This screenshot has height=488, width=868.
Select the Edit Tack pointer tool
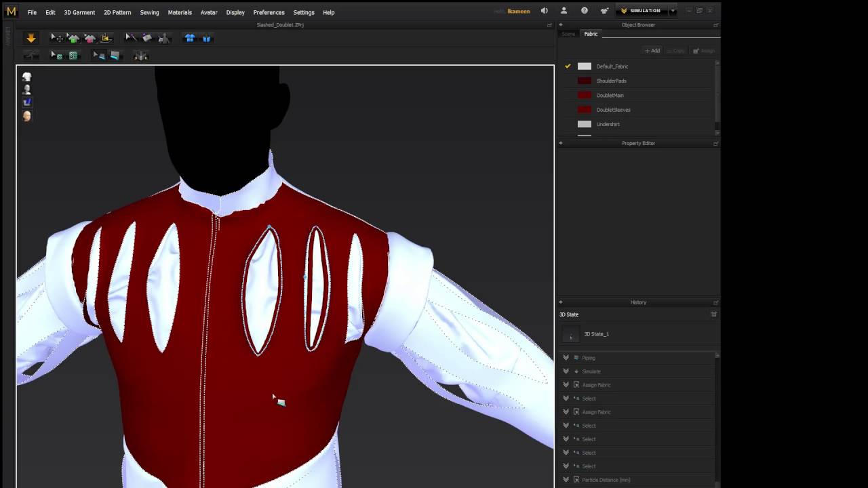click(x=131, y=38)
